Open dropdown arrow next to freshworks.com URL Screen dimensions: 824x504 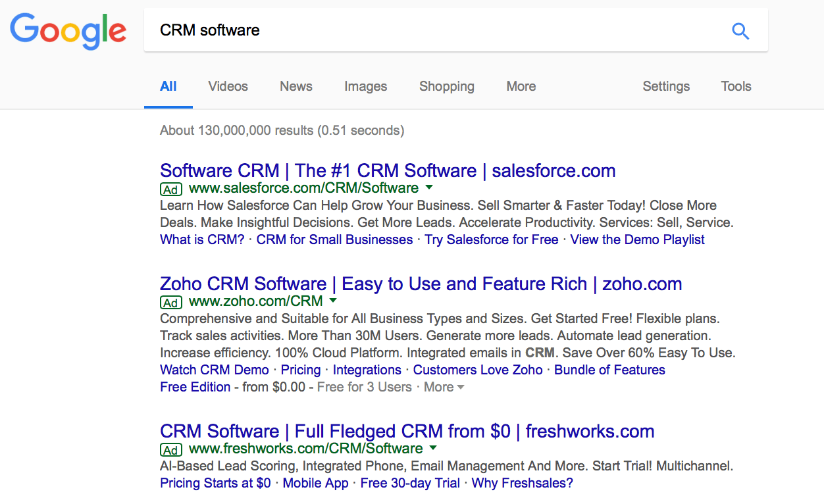(x=433, y=448)
